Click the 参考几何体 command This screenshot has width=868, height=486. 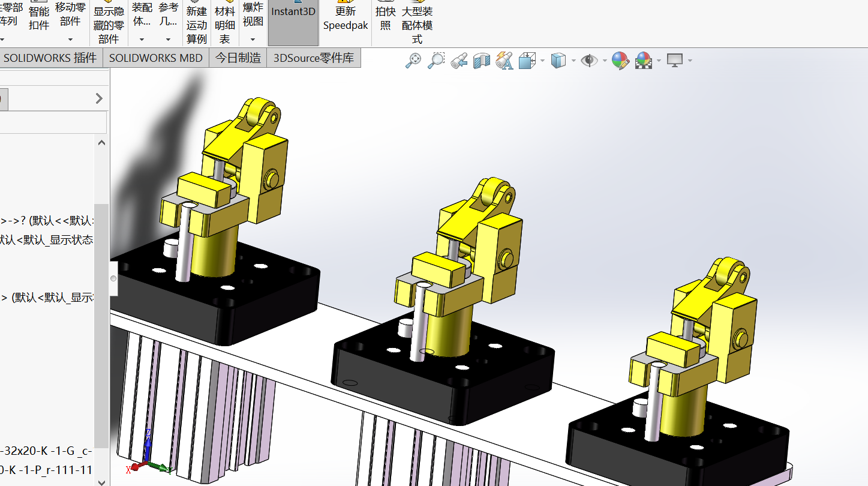click(x=169, y=14)
